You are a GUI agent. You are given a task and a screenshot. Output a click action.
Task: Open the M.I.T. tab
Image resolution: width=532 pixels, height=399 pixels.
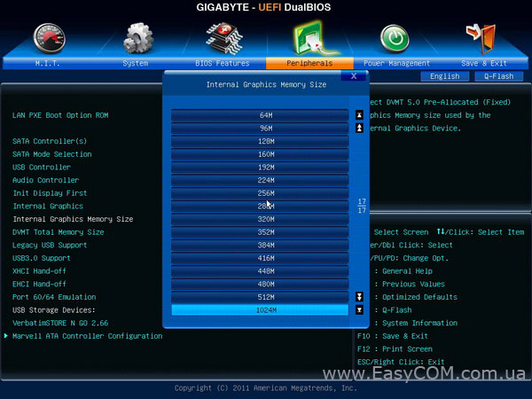click(48, 63)
